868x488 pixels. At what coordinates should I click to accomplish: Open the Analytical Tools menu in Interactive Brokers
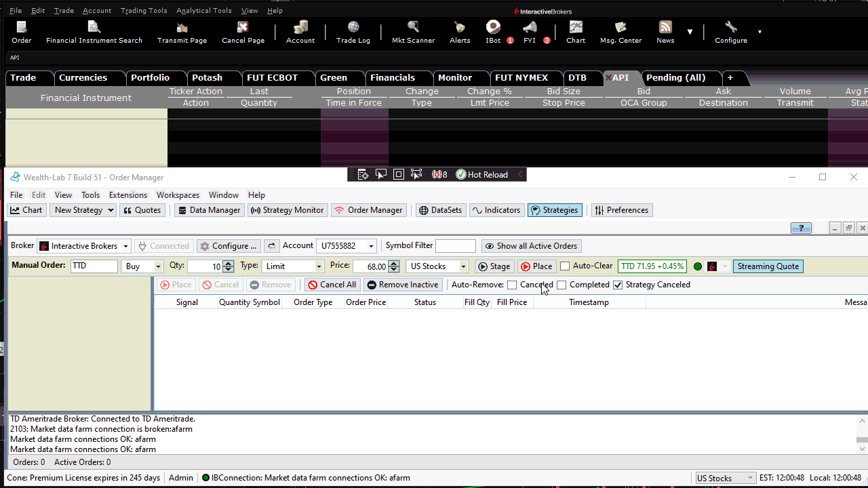click(203, 11)
